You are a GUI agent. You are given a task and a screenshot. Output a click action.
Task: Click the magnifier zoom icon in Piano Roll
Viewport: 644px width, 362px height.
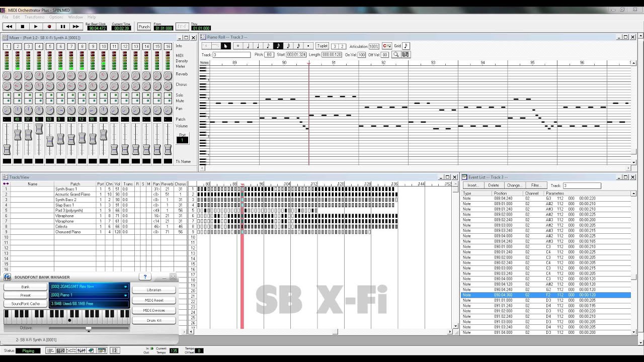(396, 54)
